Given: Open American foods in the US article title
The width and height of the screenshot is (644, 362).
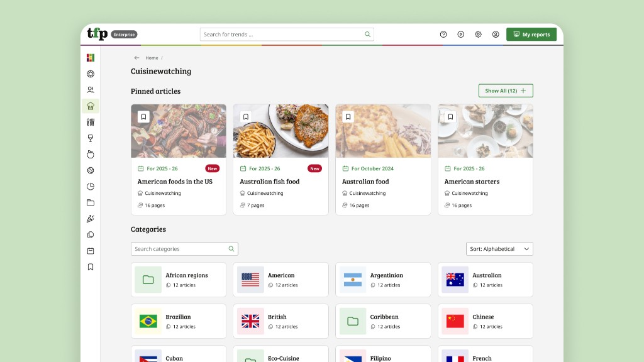Looking at the screenshot, I should pos(175,182).
